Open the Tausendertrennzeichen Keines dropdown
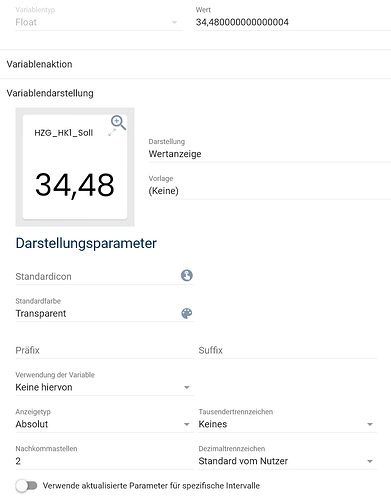The image size is (391, 500). click(288, 424)
